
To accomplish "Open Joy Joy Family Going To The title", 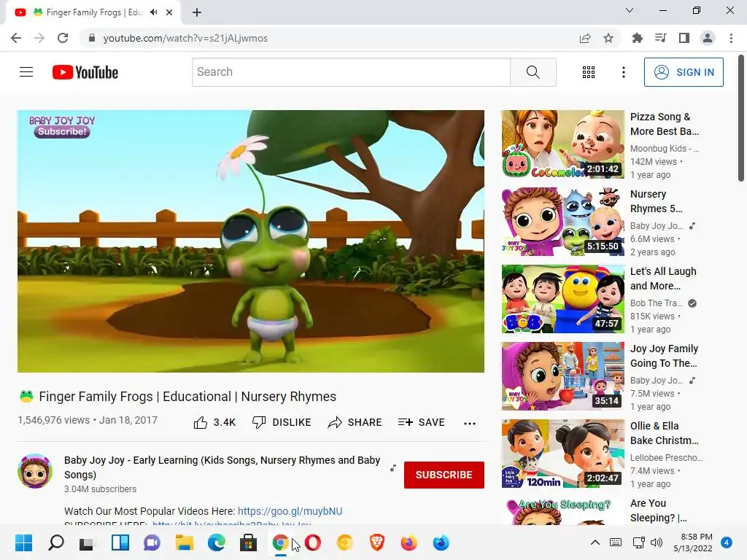I will tap(664, 356).
